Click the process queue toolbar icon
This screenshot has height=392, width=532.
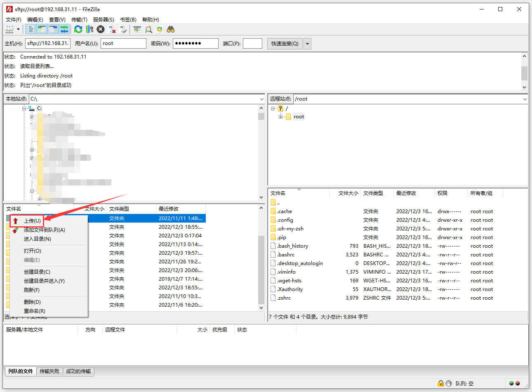tap(89, 29)
